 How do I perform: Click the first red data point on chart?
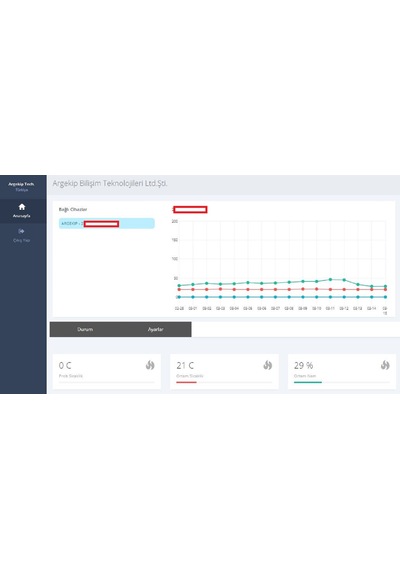pyautogui.click(x=179, y=289)
